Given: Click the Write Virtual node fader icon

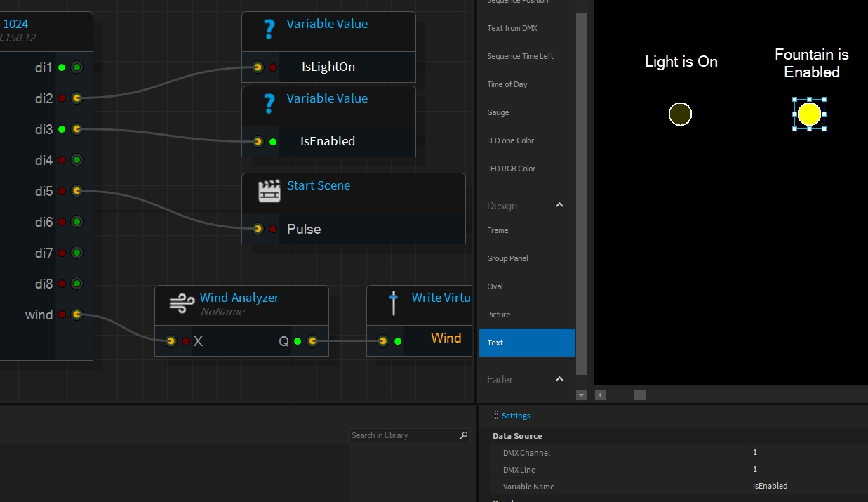Looking at the screenshot, I should point(394,303).
